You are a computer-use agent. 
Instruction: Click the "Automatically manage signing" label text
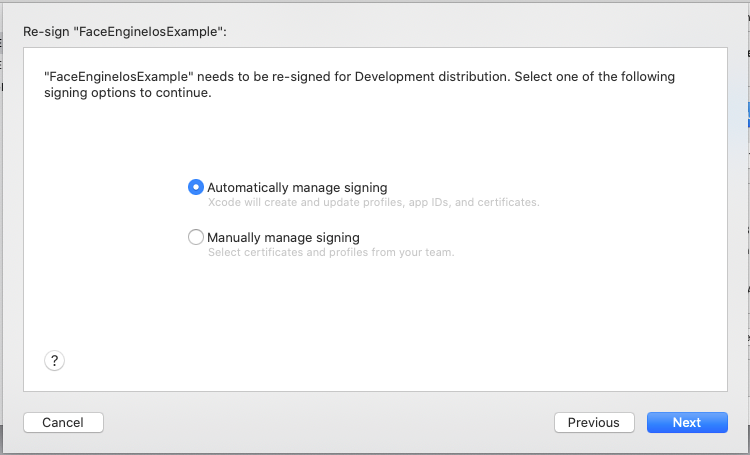296,187
